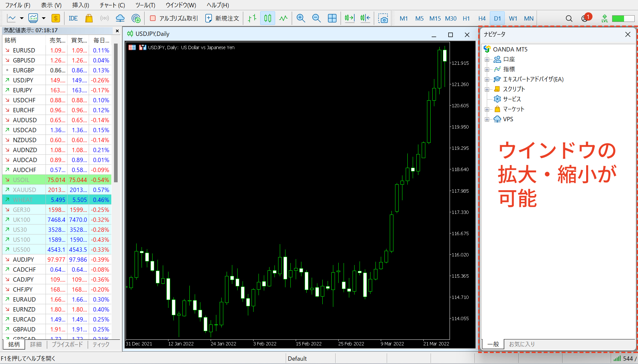This screenshot has width=638, height=364.
Task: Click the signals broadcast icon
Action: click(x=105, y=18)
